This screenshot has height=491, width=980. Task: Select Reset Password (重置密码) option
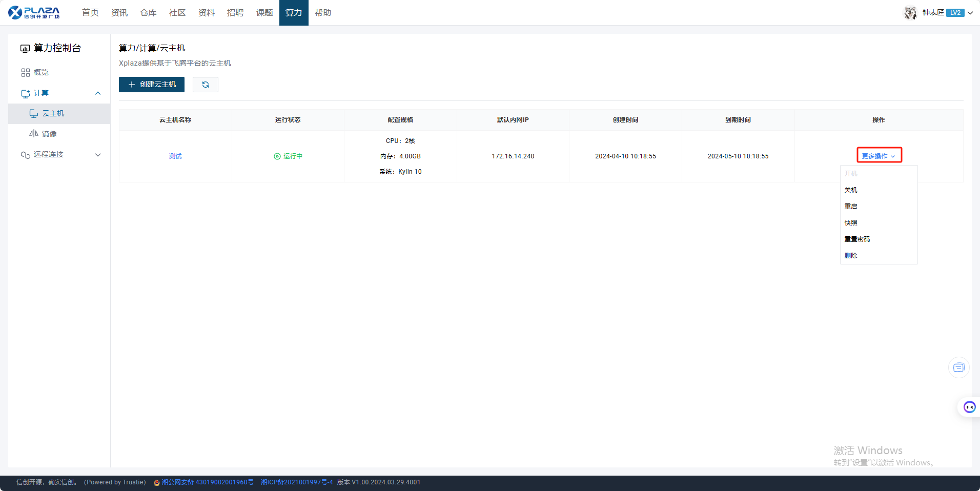click(857, 239)
